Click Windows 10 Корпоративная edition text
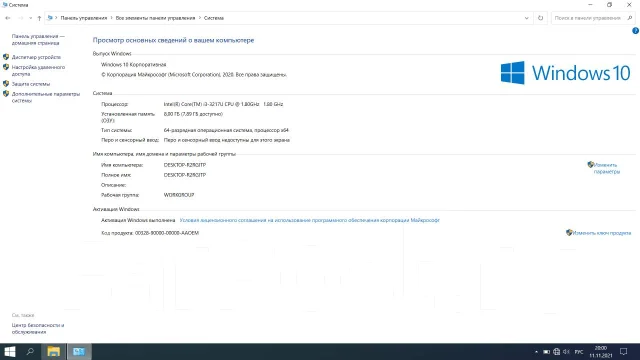 click(133, 64)
